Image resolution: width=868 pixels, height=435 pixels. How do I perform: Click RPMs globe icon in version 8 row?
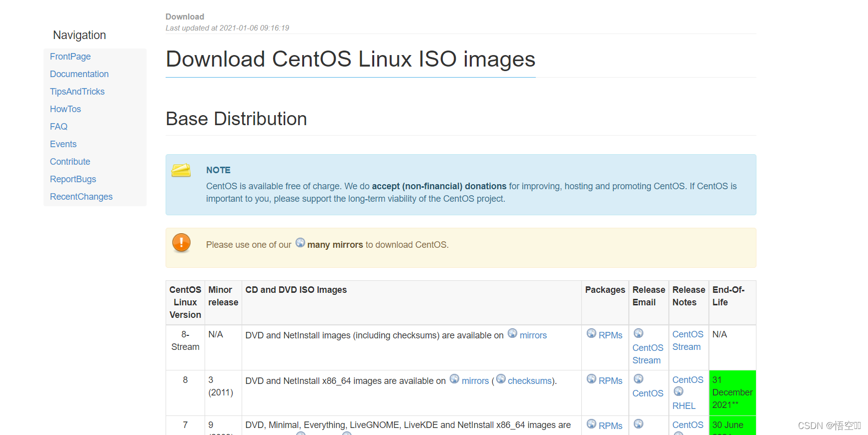pos(591,379)
